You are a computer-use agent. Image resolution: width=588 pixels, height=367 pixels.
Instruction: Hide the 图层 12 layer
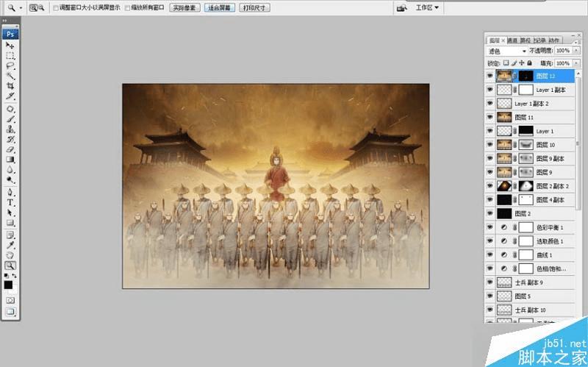pos(490,76)
